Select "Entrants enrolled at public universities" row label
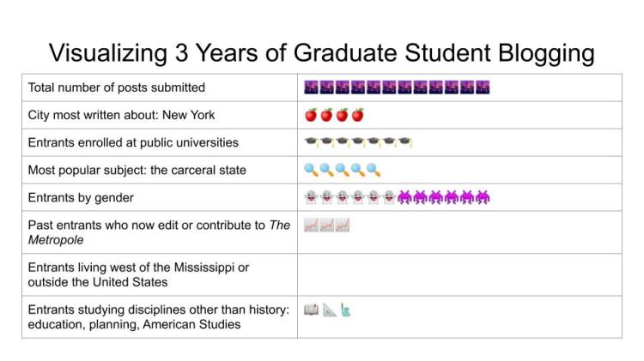The height and width of the screenshot is (361, 644). 133,142
